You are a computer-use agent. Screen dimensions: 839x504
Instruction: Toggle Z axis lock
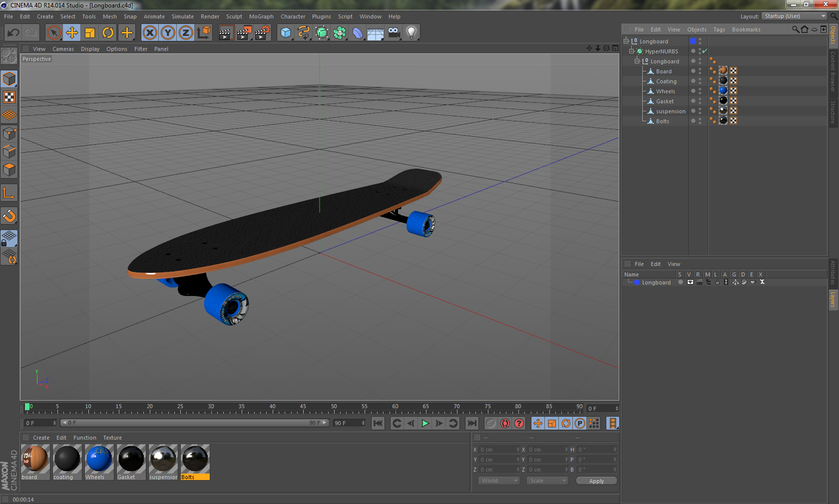click(186, 33)
